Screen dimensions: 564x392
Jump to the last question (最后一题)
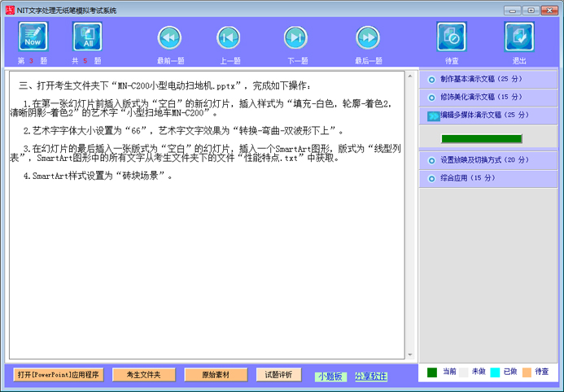pos(368,38)
